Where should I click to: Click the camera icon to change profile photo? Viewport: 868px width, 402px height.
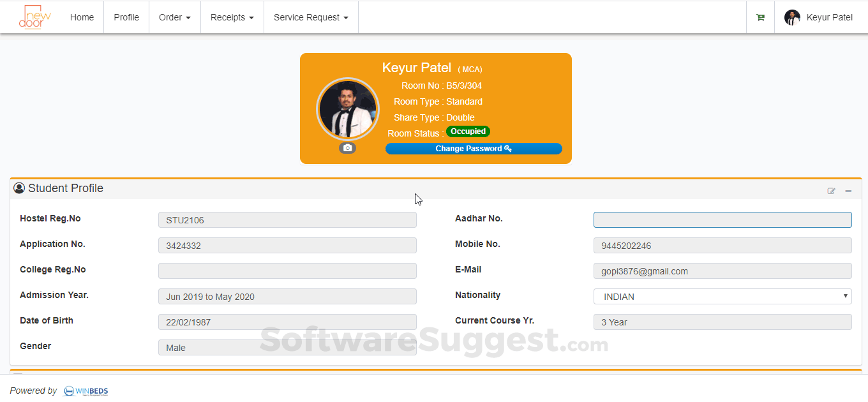pyautogui.click(x=347, y=147)
